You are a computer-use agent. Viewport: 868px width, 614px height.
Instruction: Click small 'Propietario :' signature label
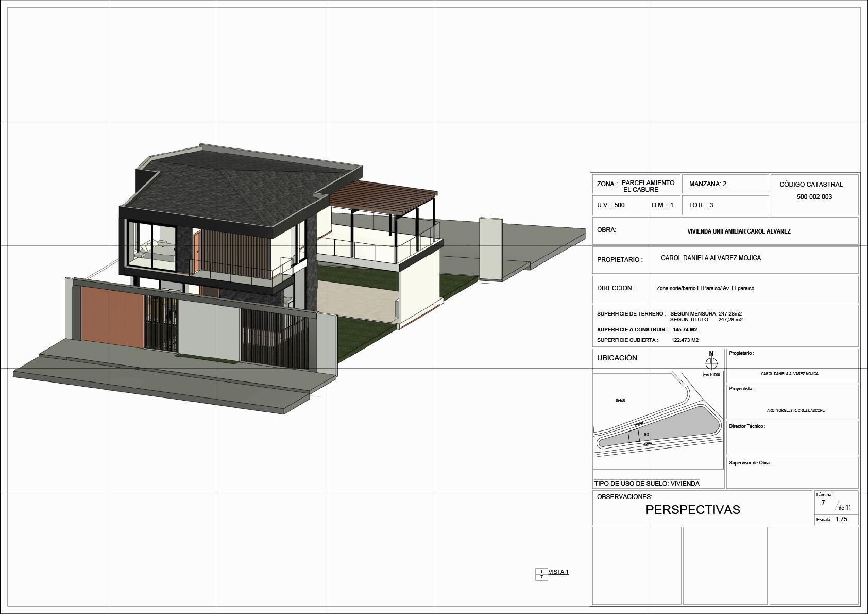[741, 354]
